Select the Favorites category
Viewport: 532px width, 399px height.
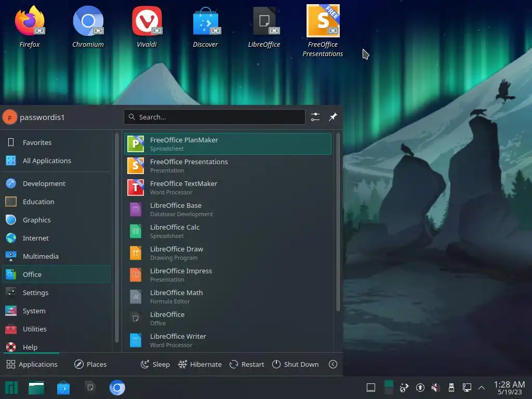pyautogui.click(x=56, y=142)
